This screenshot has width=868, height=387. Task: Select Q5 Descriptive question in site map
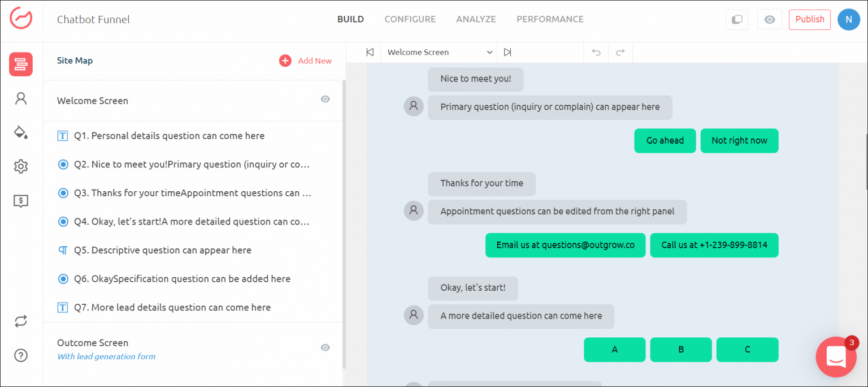pyautogui.click(x=171, y=250)
